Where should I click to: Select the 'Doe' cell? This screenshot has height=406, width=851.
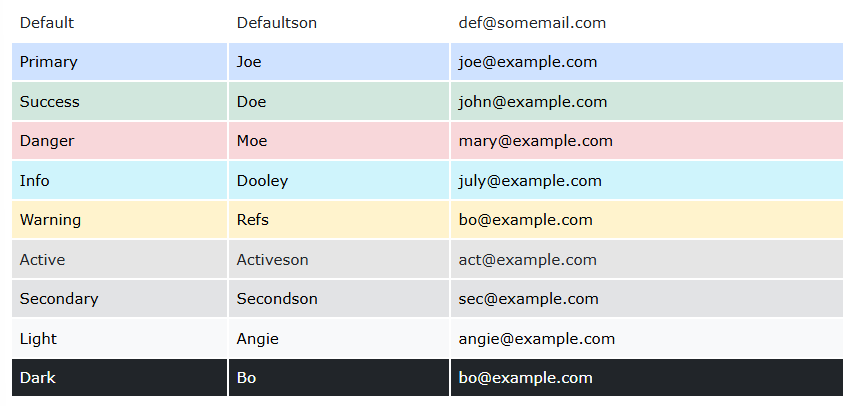point(339,102)
